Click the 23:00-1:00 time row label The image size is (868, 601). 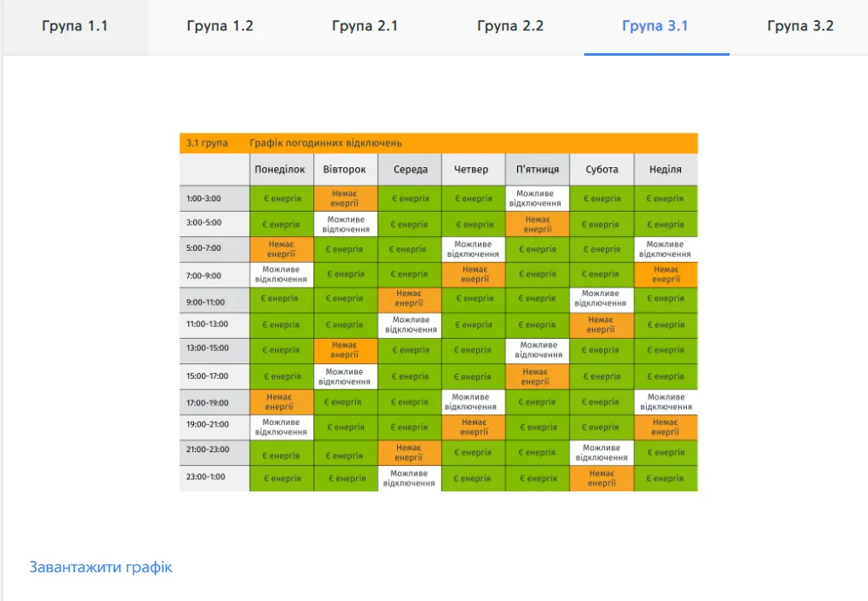coord(205,477)
